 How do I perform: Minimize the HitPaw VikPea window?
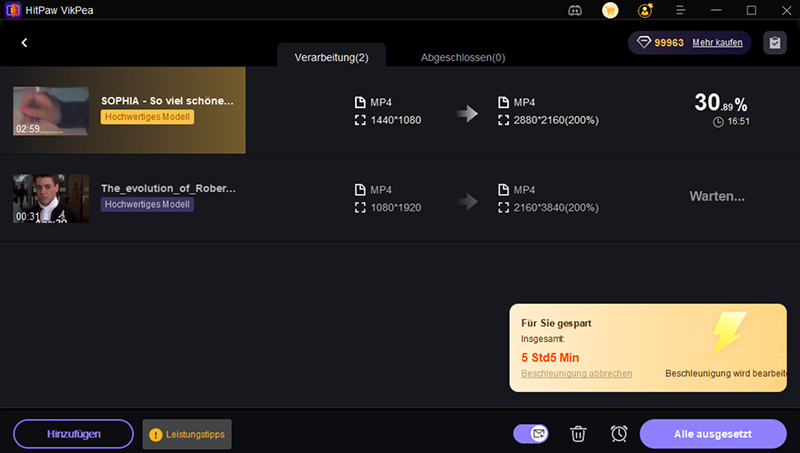716,10
